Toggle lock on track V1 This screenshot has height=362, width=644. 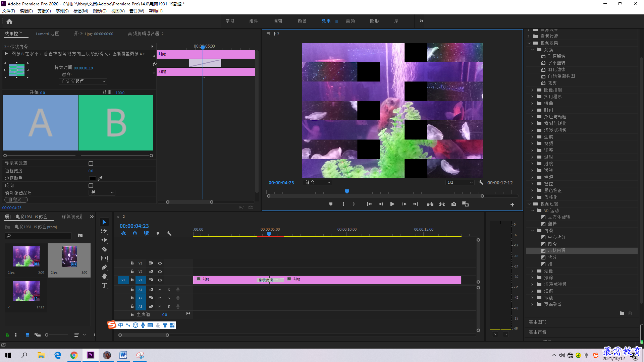[132, 280]
